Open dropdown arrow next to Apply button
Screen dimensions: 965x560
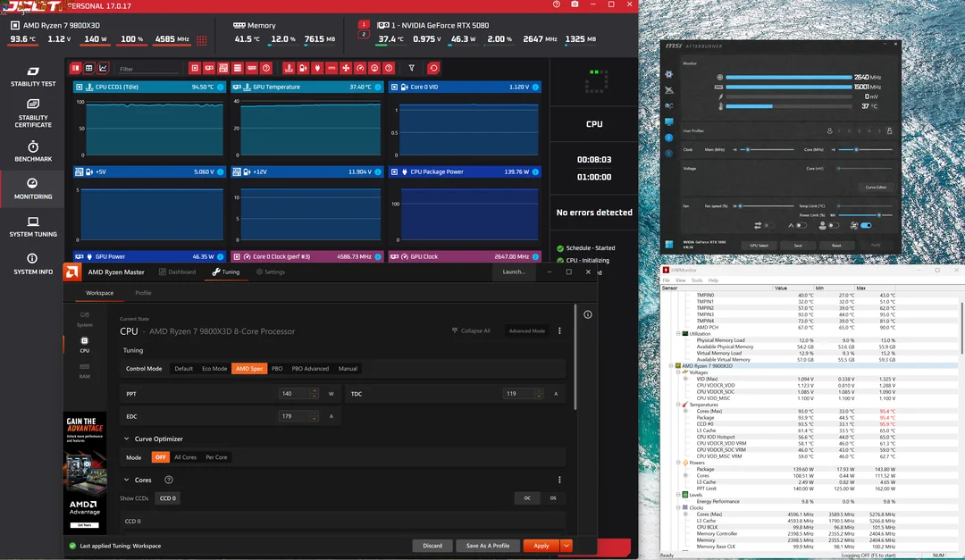pos(566,546)
